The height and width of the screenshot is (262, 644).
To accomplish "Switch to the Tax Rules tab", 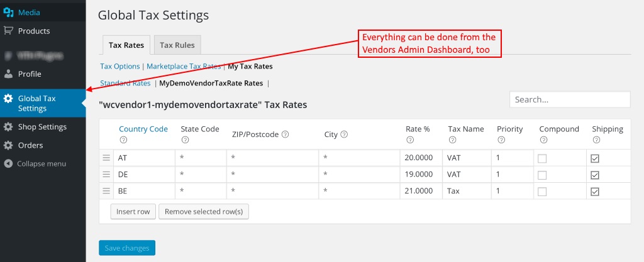I will (177, 45).
